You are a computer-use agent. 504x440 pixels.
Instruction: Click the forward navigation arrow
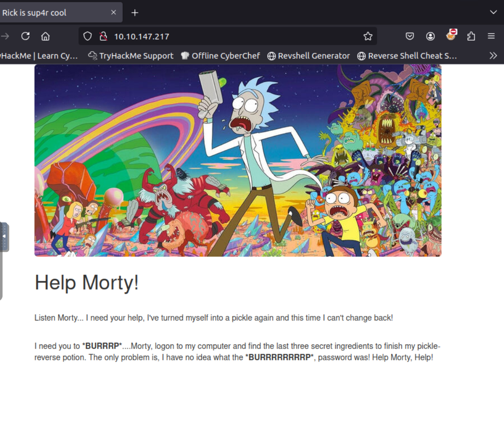click(x=5, y=36)
